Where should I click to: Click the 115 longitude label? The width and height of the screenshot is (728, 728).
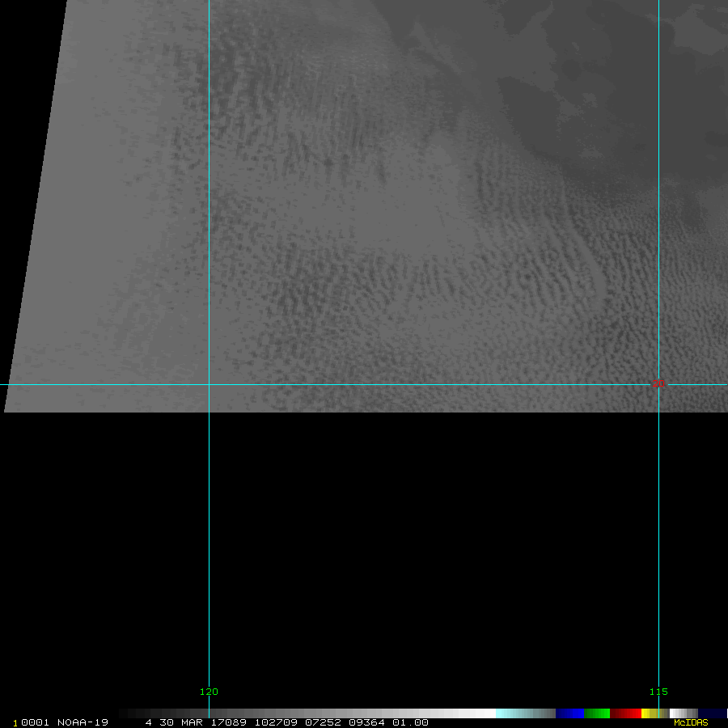[x=658, y=692]
